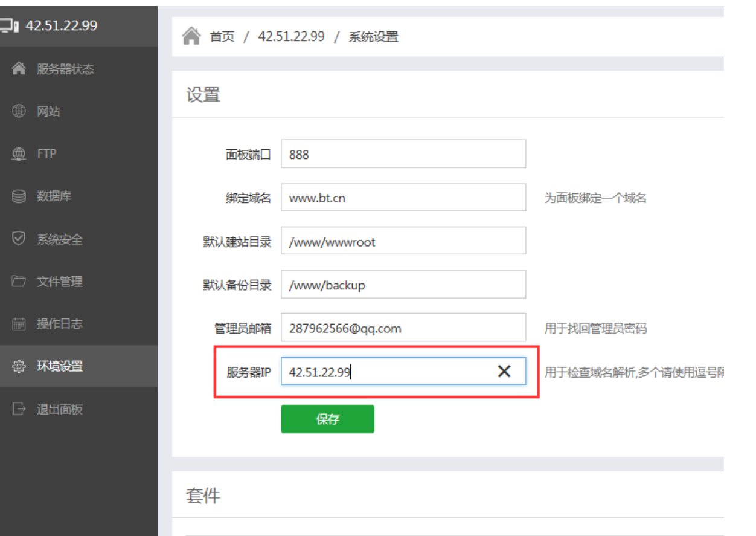
Task: Click the exit panel logout icon
Action: [19, 409]
